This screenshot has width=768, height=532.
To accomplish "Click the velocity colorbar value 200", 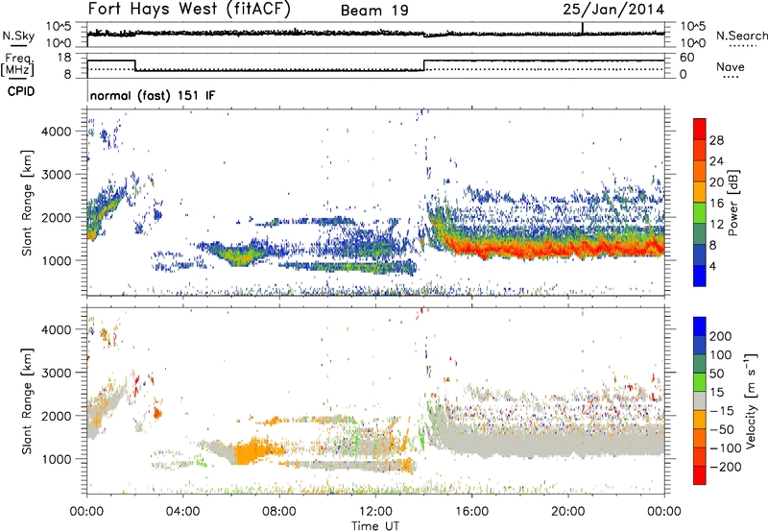I will (721, 336).
